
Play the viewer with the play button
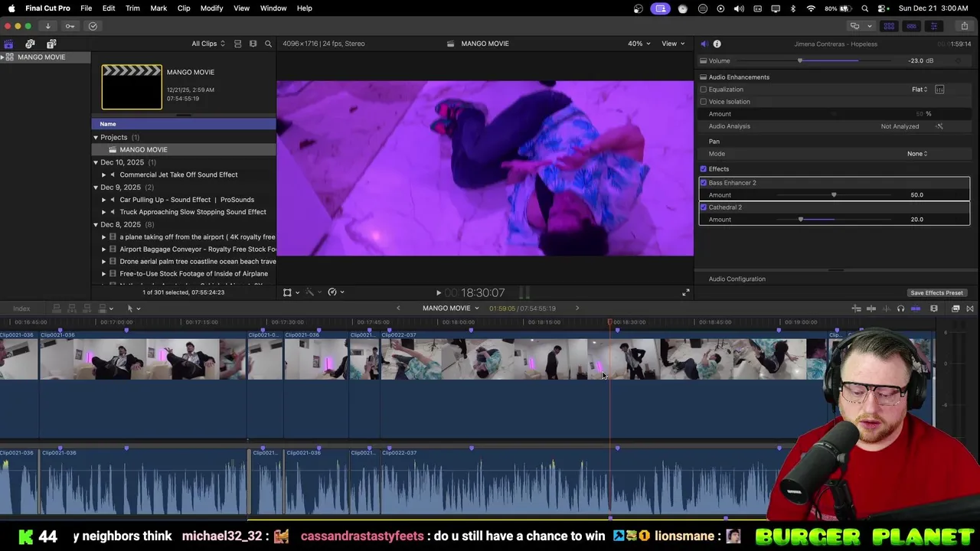(439, 292)
